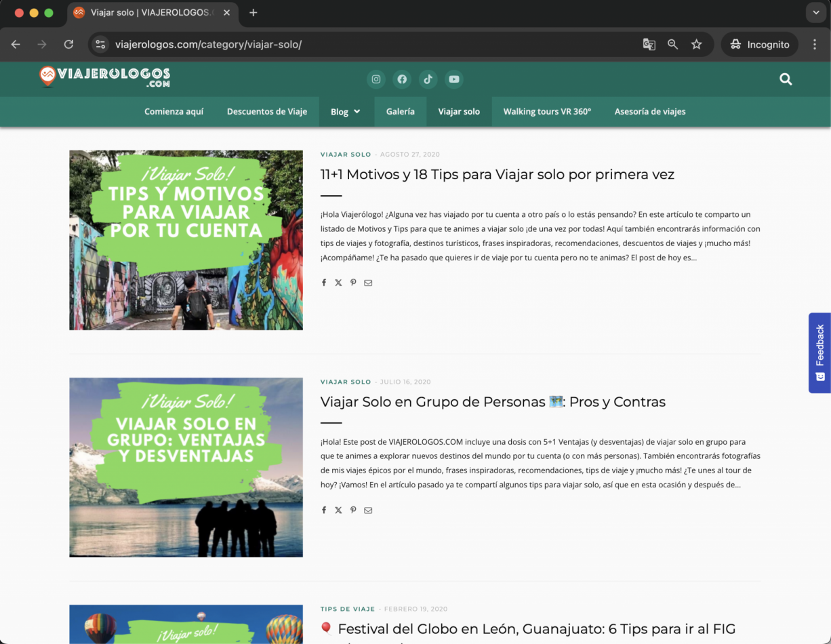Open '11+1 Motivos y 18 Tips' article title

(x=497, y=174)
